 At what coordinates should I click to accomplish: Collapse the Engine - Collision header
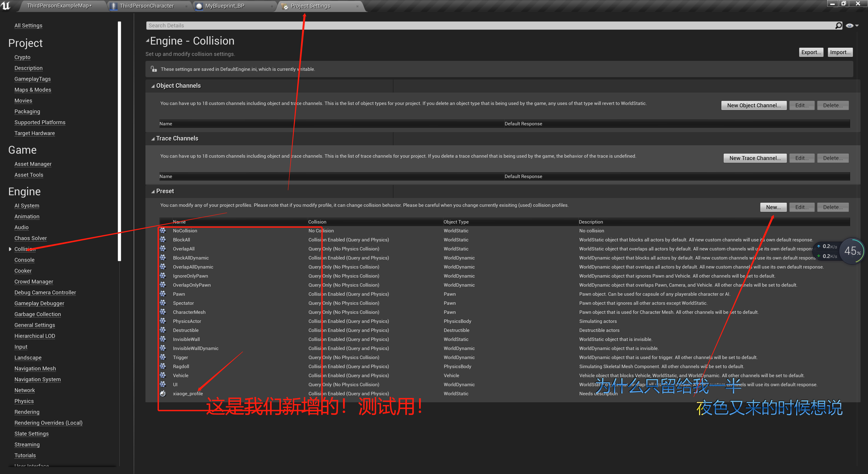pyautogui.click(x=147, y=41)
